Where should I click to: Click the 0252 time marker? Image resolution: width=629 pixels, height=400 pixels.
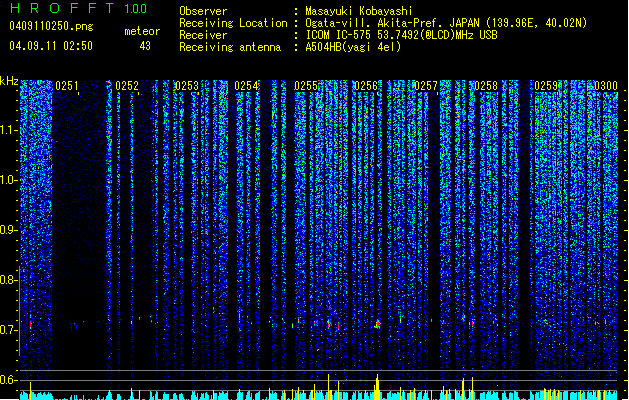127,86
